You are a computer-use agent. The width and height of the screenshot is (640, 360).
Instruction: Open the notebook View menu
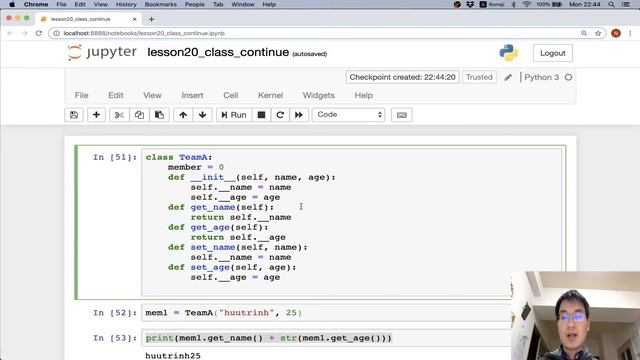pos(152,95)
